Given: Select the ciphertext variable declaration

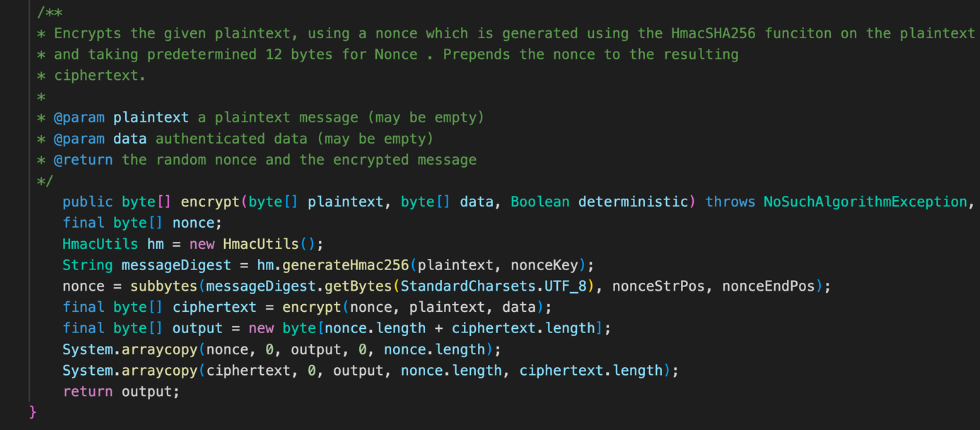Looking at the screenshot, I should click(x=214, y=306).
